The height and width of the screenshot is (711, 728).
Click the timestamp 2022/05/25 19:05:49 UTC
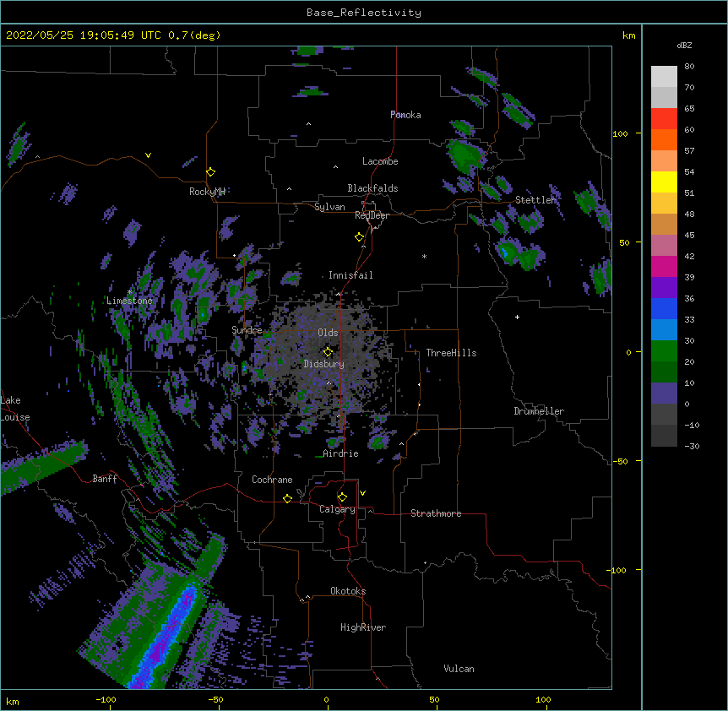(84, 35)
